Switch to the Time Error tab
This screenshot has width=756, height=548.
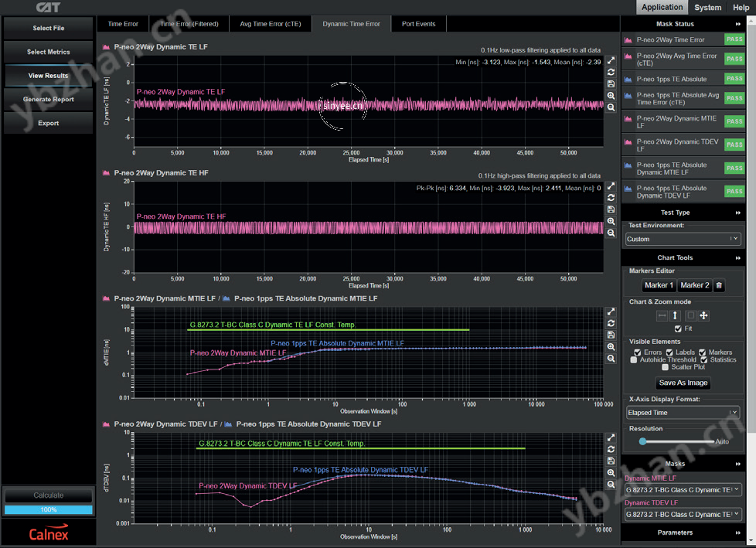(123, 24)
